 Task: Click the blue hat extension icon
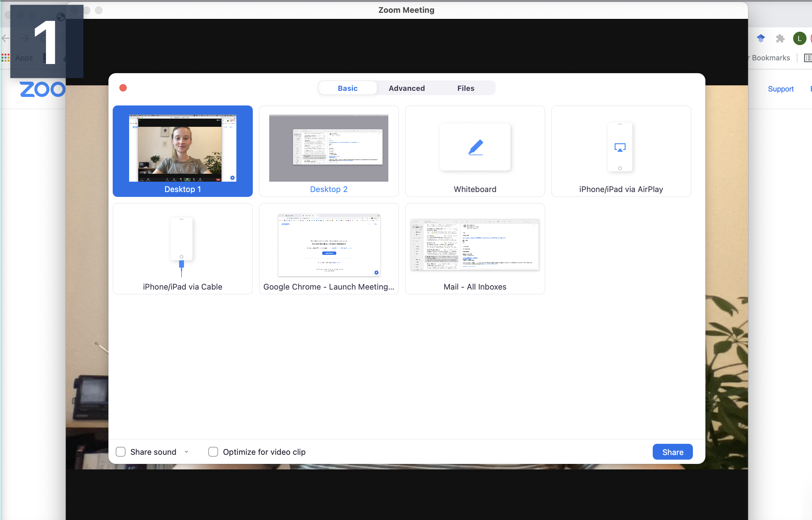(x=761, y=38)
